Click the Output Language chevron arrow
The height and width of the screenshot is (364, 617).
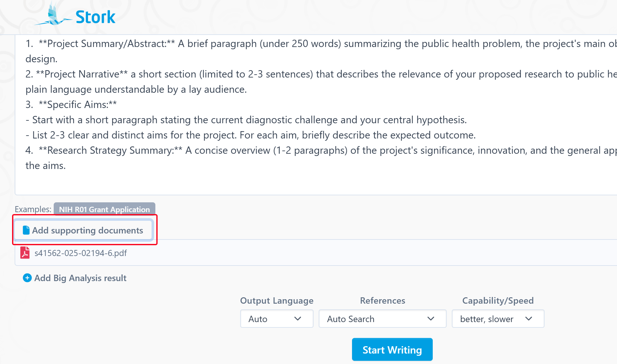[298, 319]
